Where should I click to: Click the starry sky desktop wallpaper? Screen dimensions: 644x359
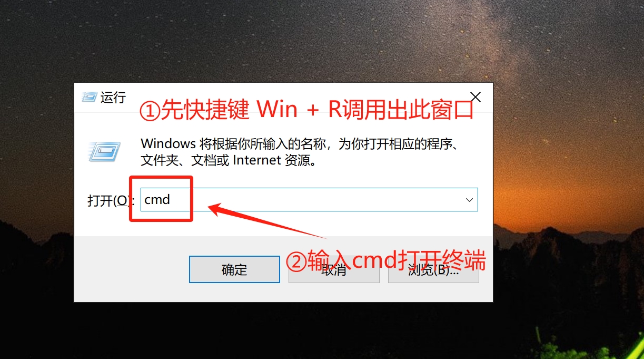point(316,37)
